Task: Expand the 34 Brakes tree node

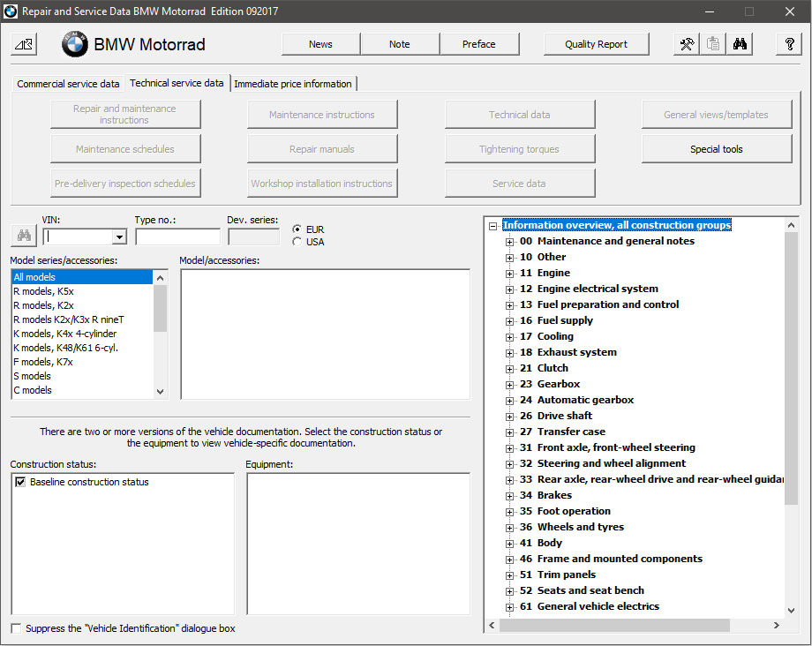Action: click(x=509, y=496)
